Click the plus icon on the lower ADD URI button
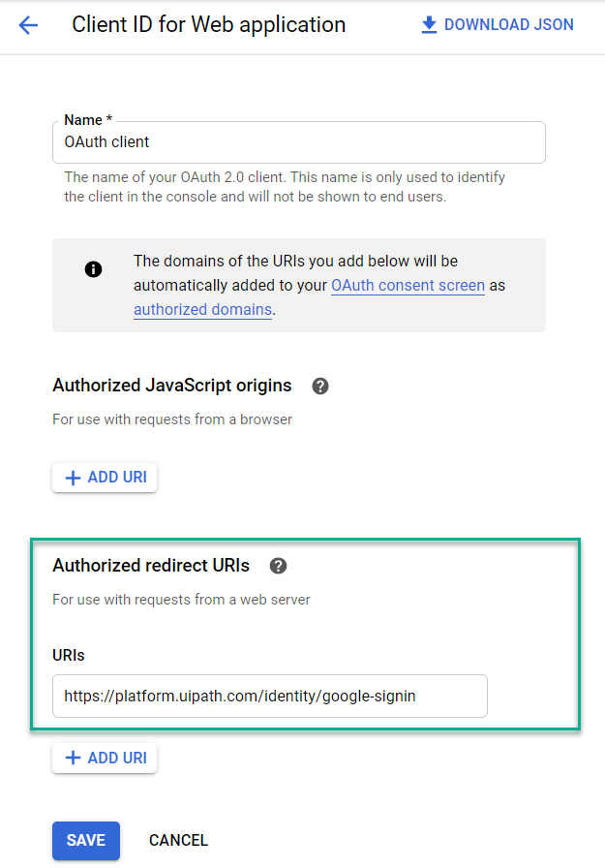The image size is (605, 868). [x=73, y=758]
